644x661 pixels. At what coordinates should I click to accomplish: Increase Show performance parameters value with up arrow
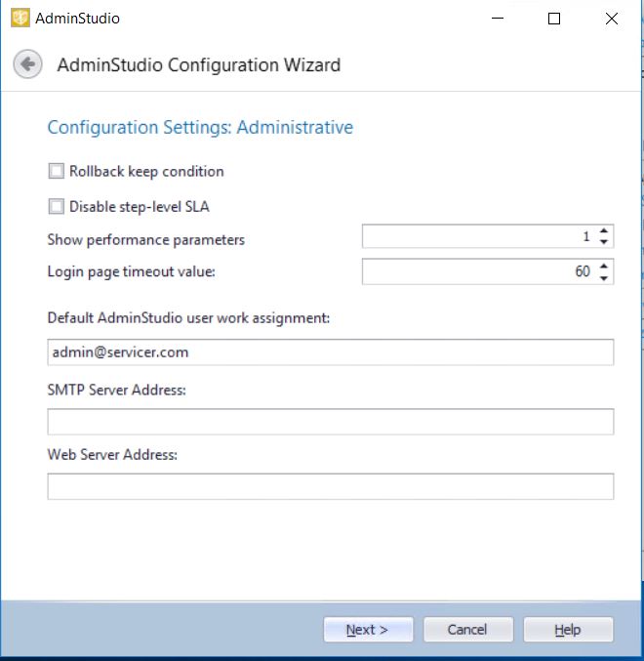pos(604,230)
